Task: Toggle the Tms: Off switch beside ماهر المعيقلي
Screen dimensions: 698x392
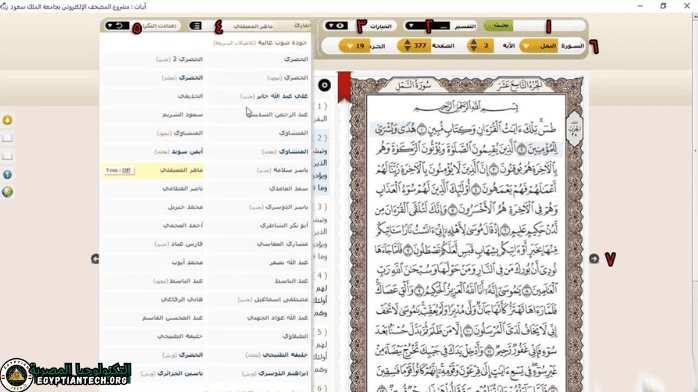Action: point(119,170)
